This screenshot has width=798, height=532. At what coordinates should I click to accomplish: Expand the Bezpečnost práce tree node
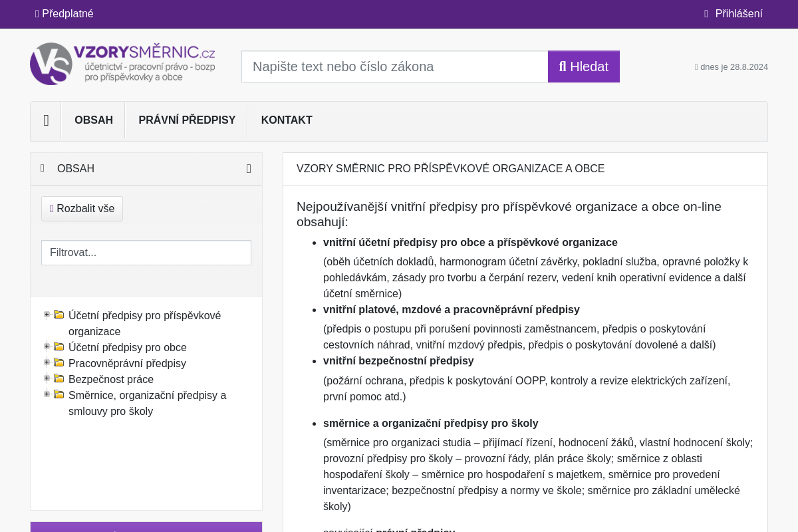pyautogui.click(x=47, y=378)
